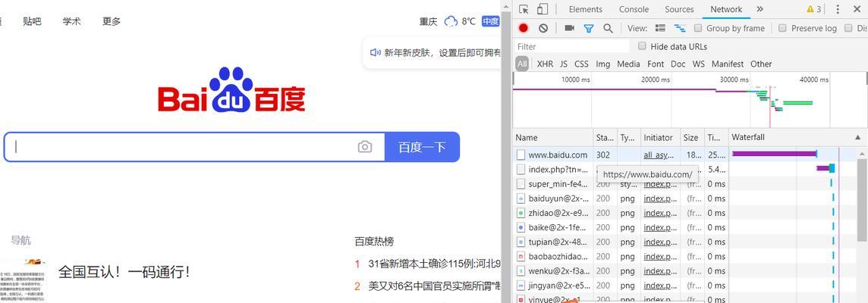Click the capture screenshots camera icon
The width and height of the screenshot is (868, 303).
pyautogui.click(x=569, y=27)
